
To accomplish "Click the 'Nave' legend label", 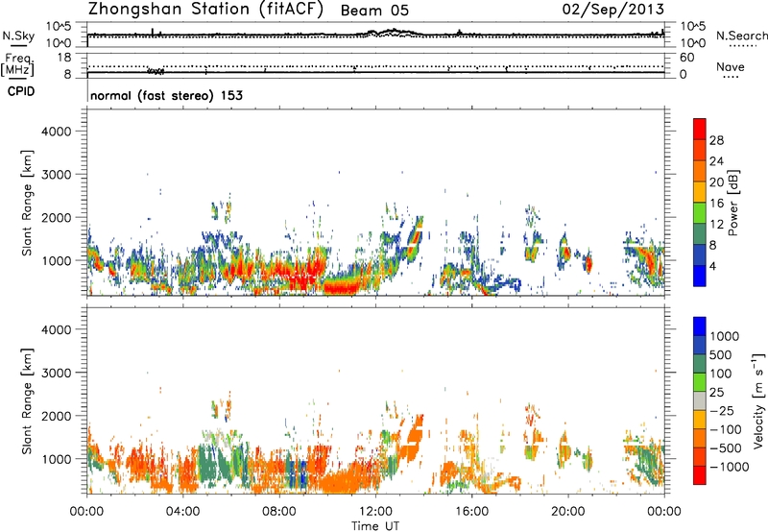I will [x=731, y=66].
